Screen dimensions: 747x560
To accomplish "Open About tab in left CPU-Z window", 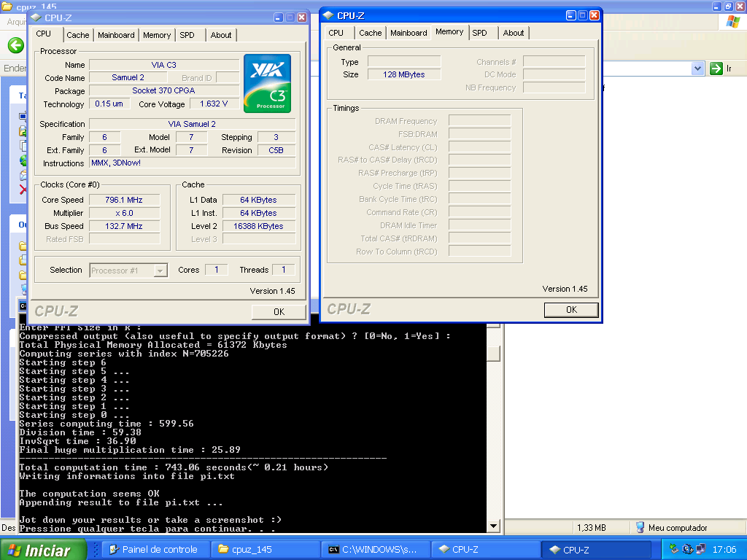I will coord(221,35).
